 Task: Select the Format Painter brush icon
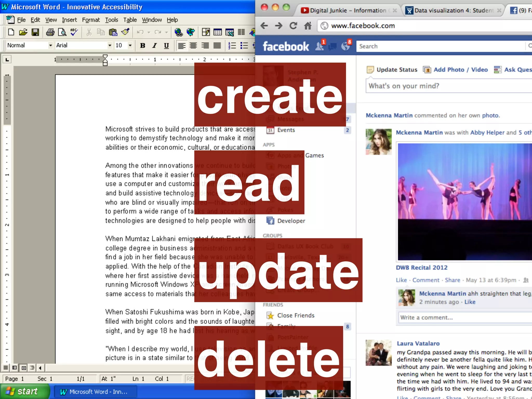coord(125,32)
